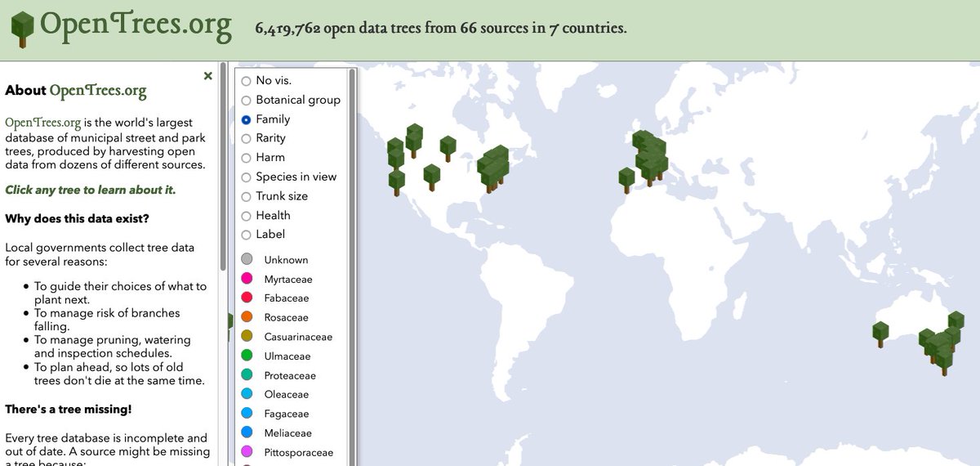Click the southernmost tree on the US west coast
The height and width of the screenshot is (466, 980).
tap(397, 181)
